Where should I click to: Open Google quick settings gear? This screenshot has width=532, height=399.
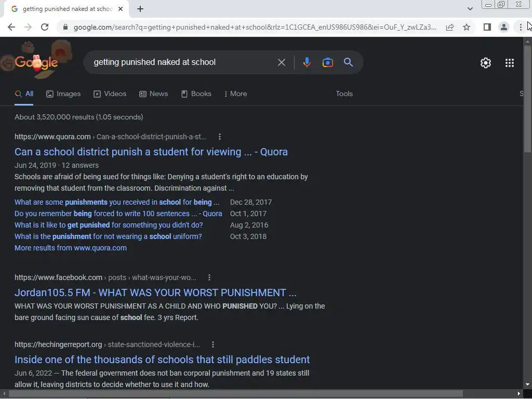[x=486, y=63]
